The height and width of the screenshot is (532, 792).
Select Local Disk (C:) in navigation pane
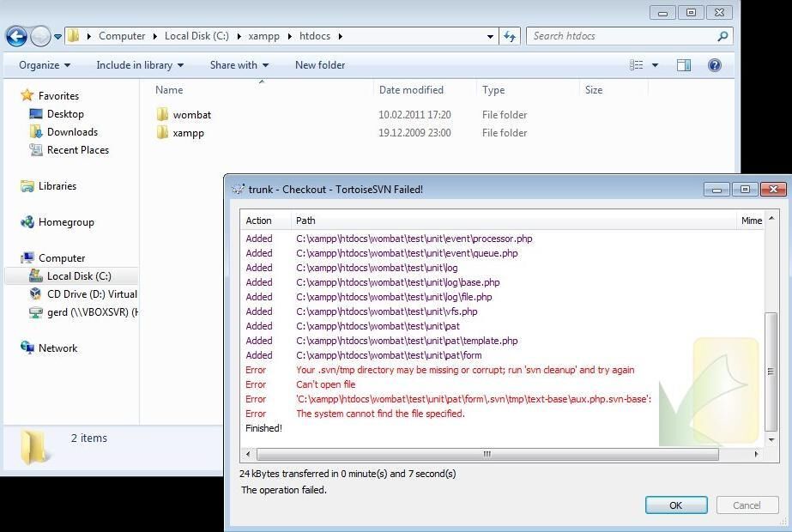pos(78,276)
